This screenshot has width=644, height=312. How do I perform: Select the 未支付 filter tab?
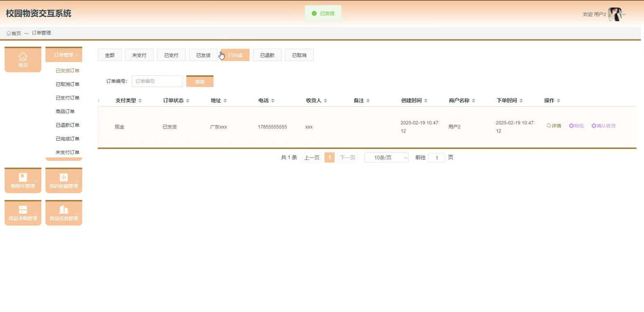point(139,55)
